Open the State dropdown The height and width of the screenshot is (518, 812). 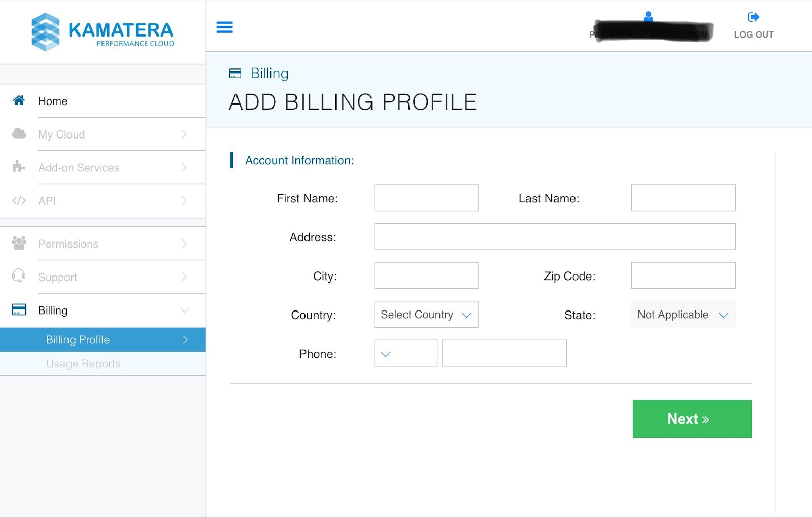tap(683, 315)
